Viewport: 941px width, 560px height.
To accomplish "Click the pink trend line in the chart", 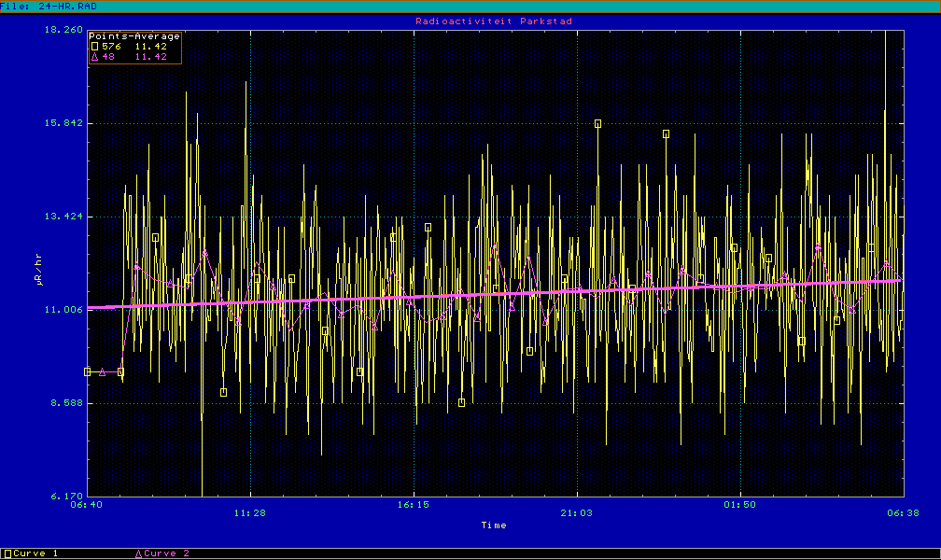I will [x=494, y=293].
